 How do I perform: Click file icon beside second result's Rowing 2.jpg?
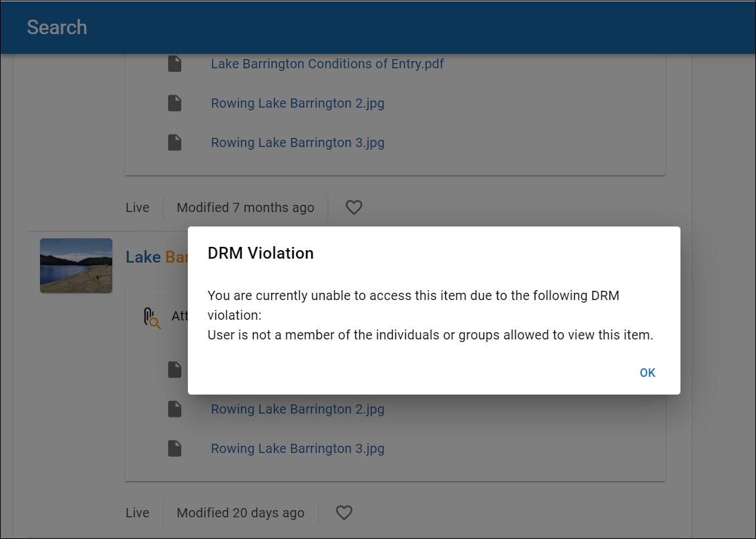[x=175, y=409]
